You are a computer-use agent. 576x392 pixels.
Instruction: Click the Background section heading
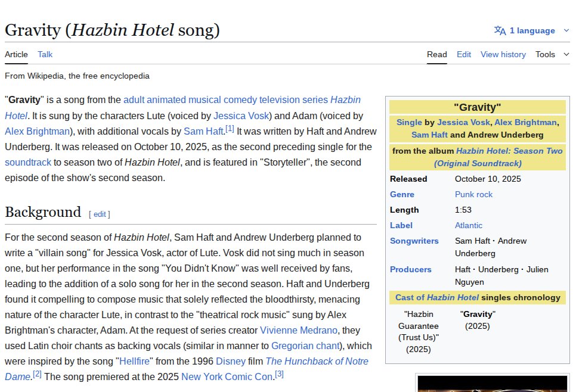click(43, 212)
